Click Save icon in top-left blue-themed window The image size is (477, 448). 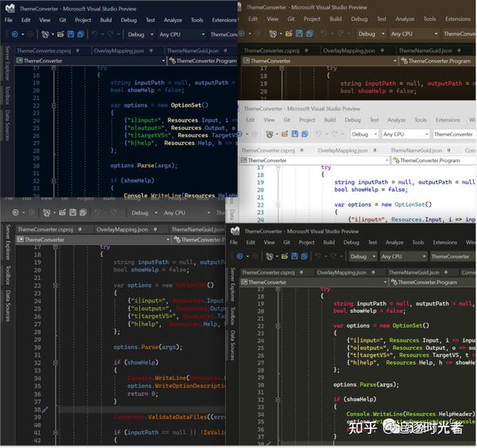(71, 34)
